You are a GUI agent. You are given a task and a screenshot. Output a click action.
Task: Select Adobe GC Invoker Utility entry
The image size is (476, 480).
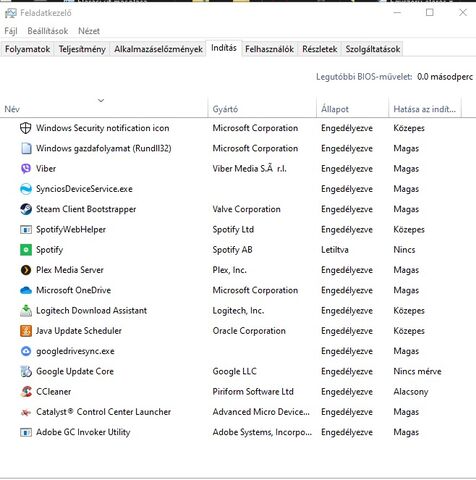pyautogui.click(x=83, y=432)
